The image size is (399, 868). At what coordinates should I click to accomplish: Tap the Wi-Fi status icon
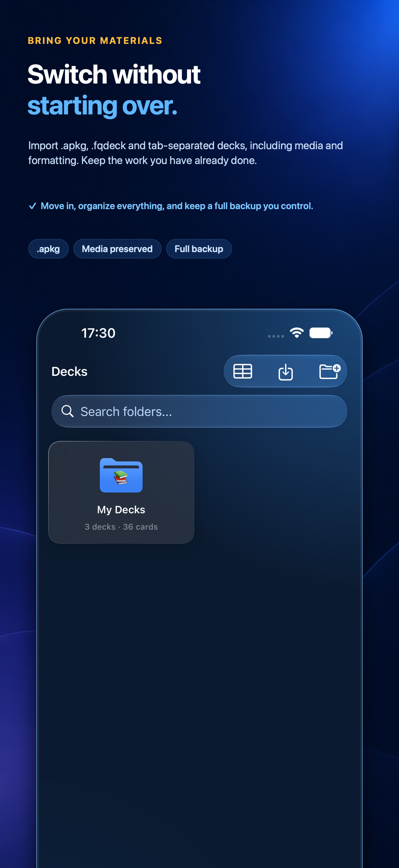coord(297,333)
